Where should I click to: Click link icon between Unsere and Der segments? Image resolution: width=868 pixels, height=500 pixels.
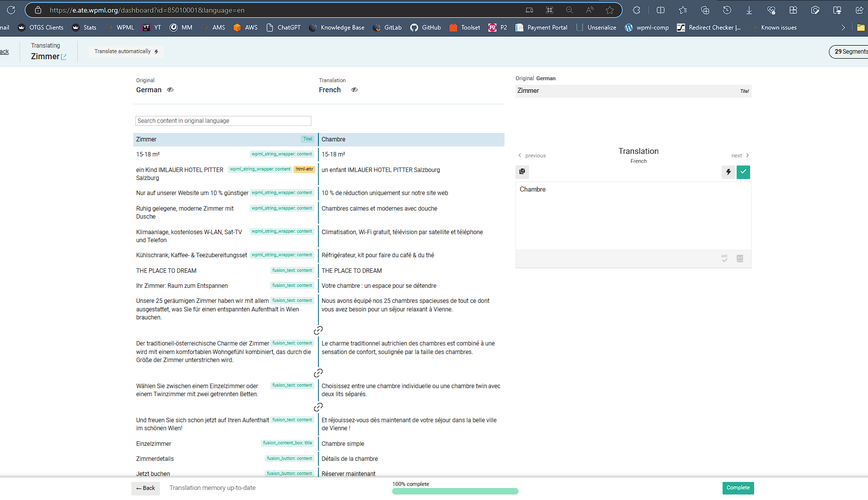point(318,330)
